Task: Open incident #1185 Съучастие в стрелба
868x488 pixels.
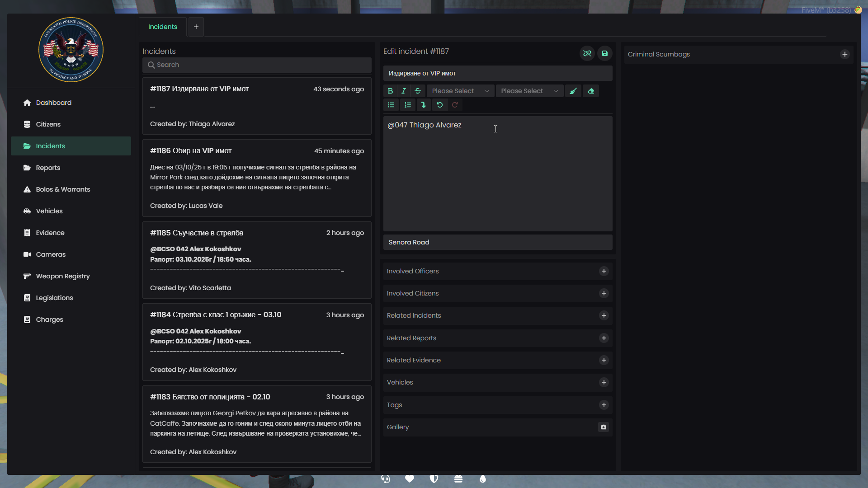Action: coord(257,260)
